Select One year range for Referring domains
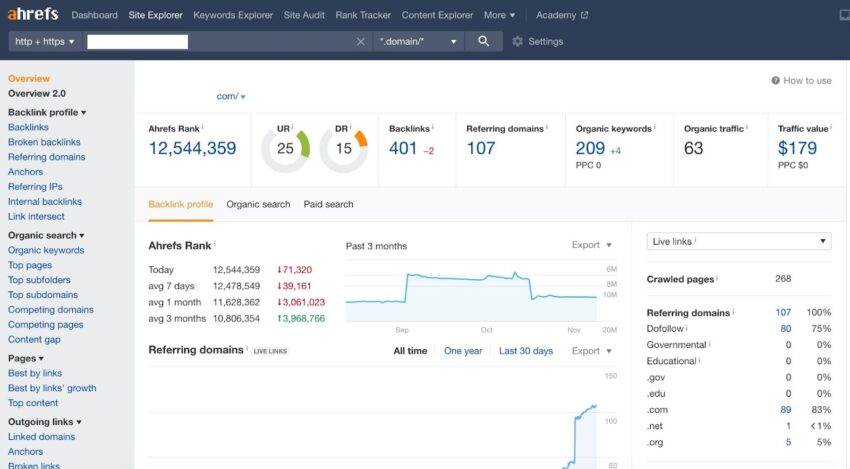 [x=463, y=351]
